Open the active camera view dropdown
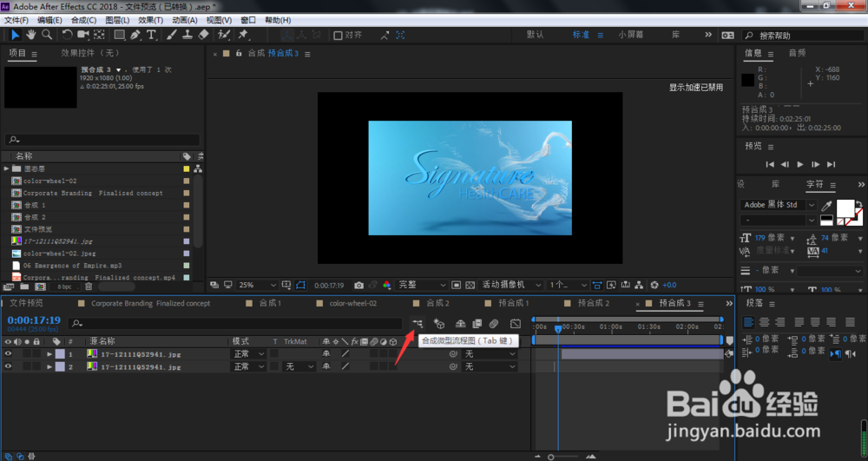 click(x=511, y=285)
